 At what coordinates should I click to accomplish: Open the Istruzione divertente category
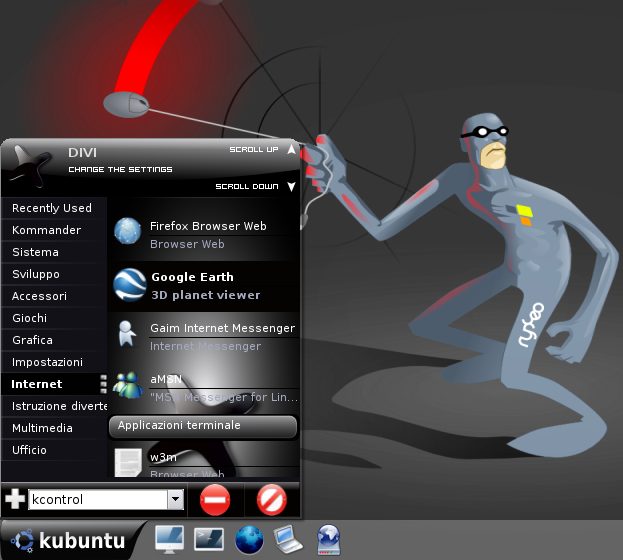pos(54,406)
